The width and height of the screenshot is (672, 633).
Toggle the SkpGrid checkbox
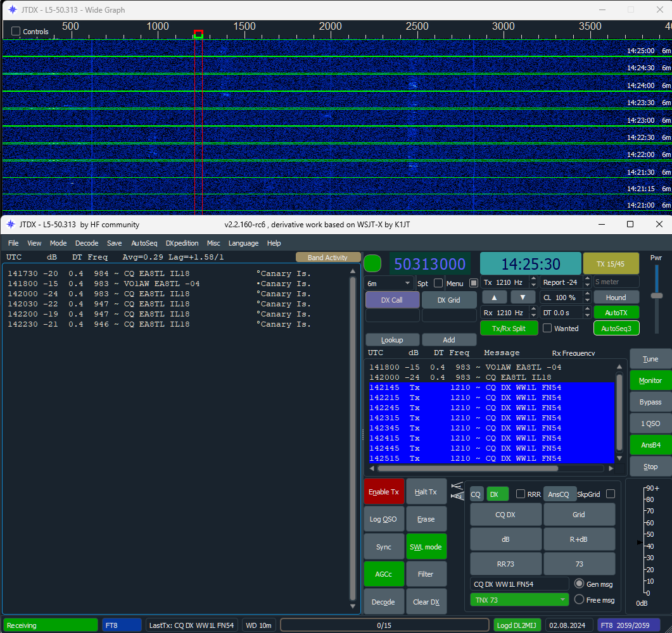[611, 494]
